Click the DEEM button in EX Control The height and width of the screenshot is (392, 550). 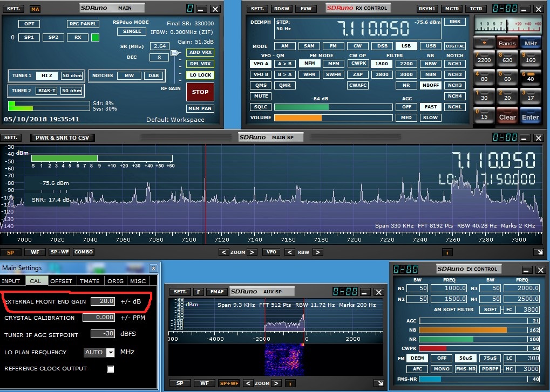[x=417, y=358]
